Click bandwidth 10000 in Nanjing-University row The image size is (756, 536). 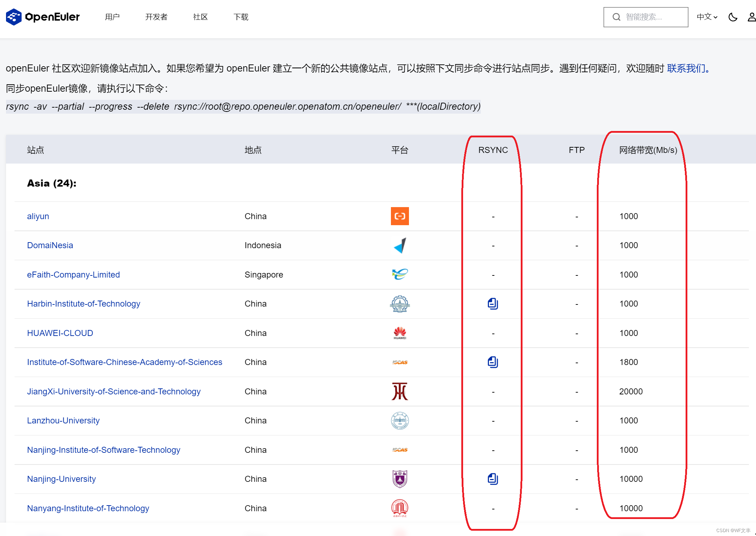pos(631,479)
